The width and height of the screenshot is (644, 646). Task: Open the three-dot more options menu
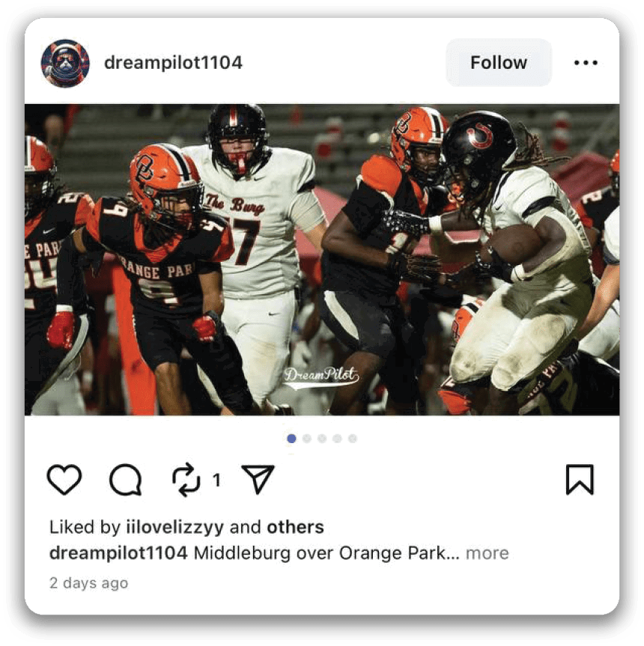click(x=586, y=63)
